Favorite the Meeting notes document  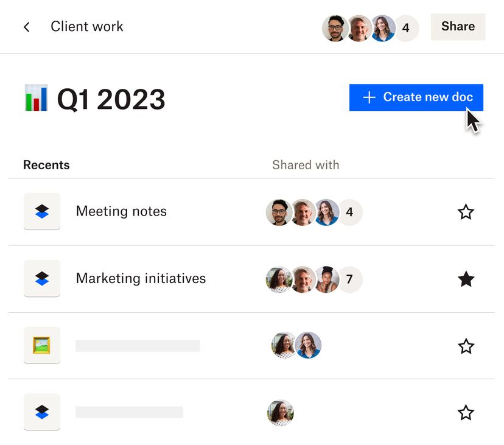click(466, 212)
